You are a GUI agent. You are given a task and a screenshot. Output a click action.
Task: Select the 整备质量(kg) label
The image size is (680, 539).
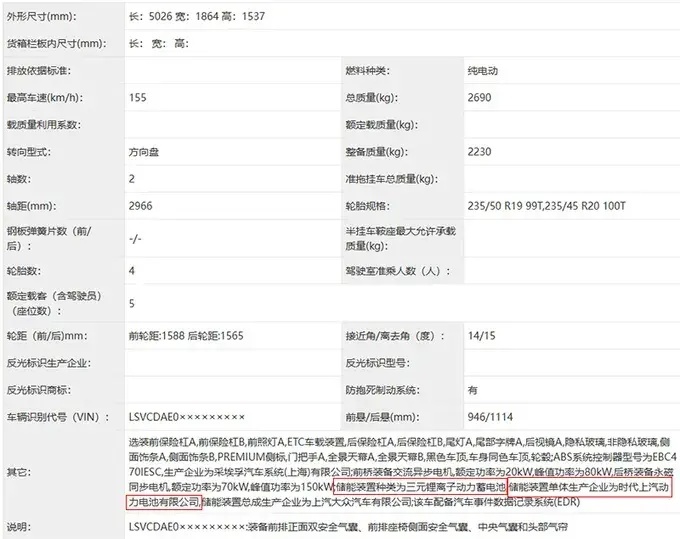376,152
